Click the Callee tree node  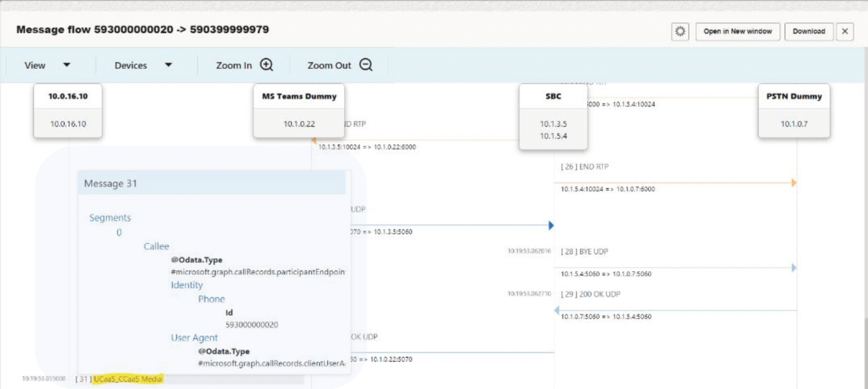coord(157,246)
